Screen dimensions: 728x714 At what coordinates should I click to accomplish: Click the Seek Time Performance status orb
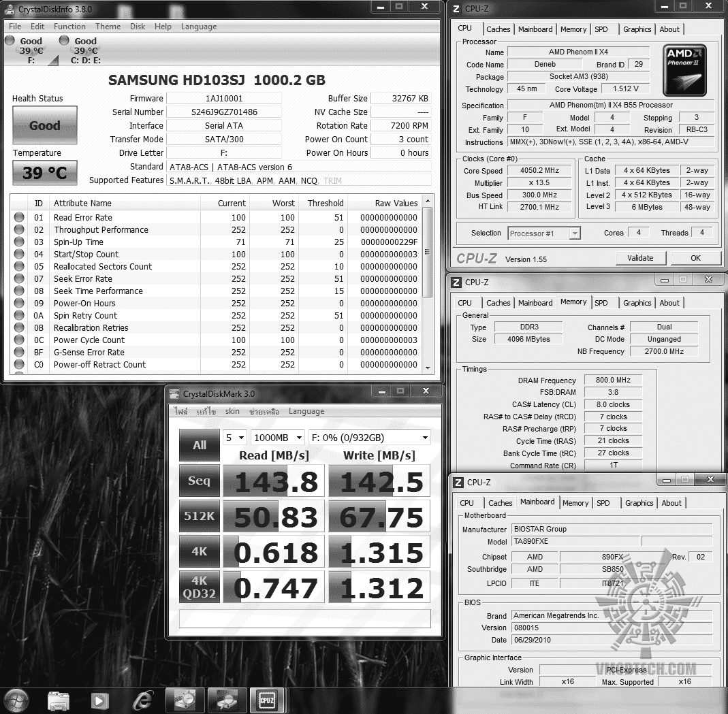(19, 291)
